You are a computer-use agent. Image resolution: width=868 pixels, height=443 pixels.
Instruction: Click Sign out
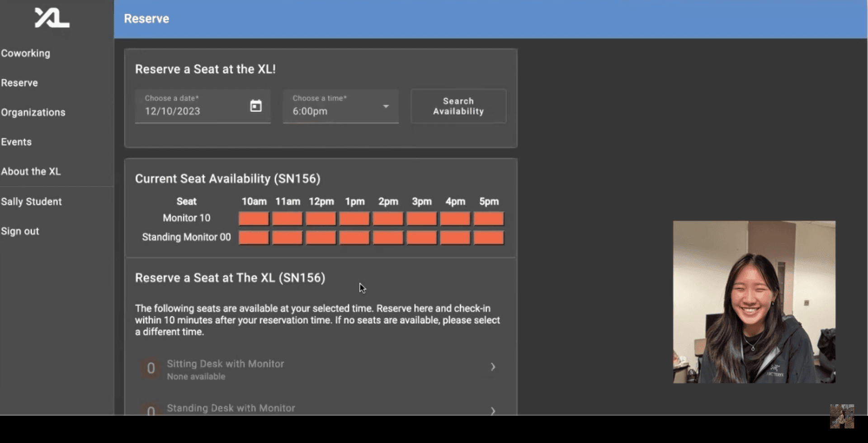(x=20, y=231)
